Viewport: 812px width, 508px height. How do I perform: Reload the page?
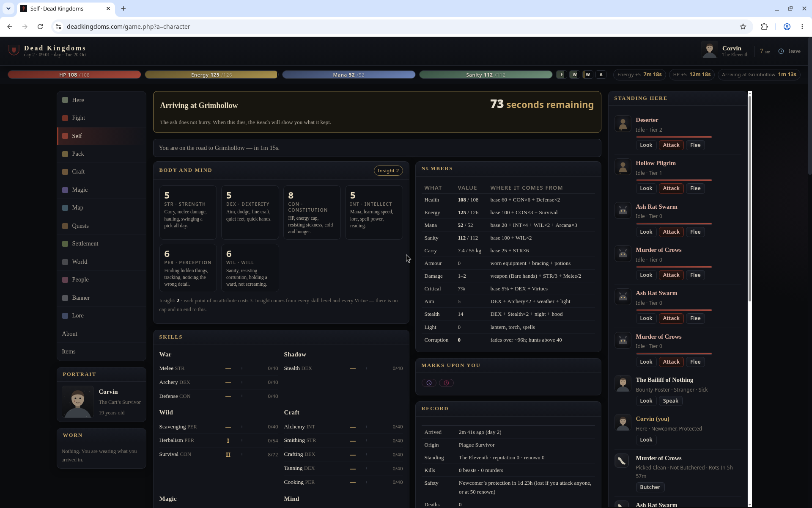[x=40, y=27]
